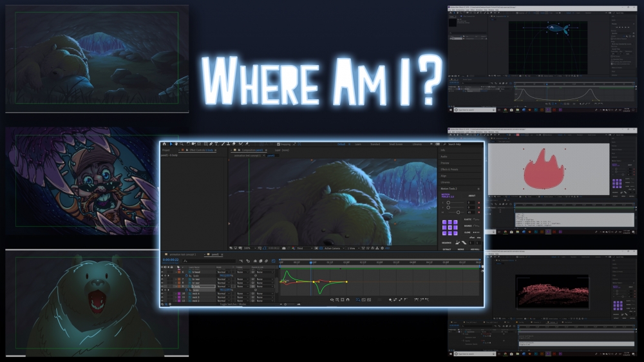Toggle visibility of the rock 3 layer
This screenshot has width=644, height=362.
[x=162, y=297]
